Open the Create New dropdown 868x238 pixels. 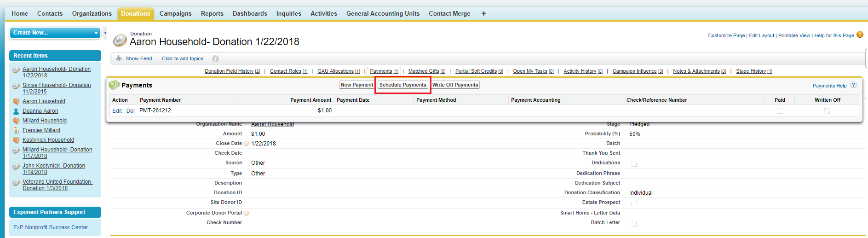[x=55, y=33]
